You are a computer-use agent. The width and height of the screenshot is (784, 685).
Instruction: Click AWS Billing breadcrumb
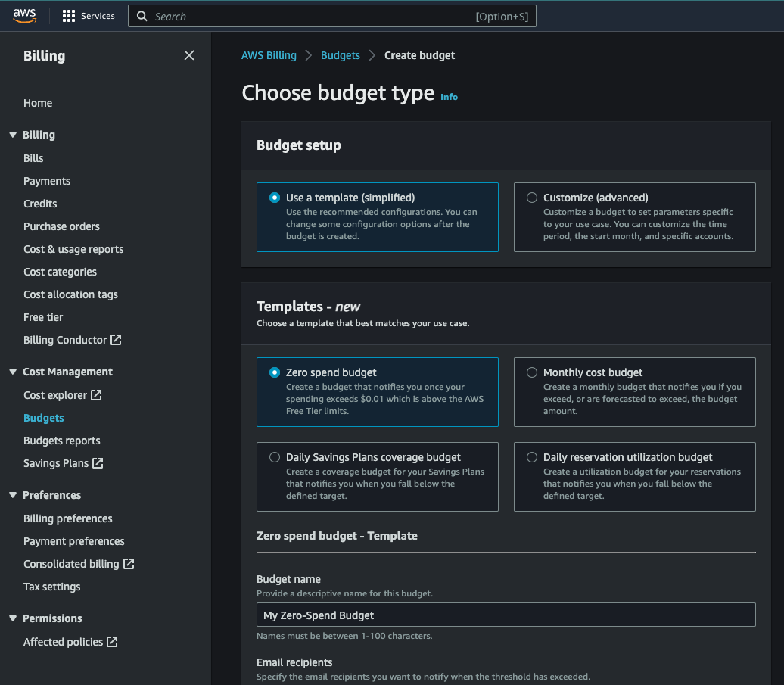click(x=269, y=55)
